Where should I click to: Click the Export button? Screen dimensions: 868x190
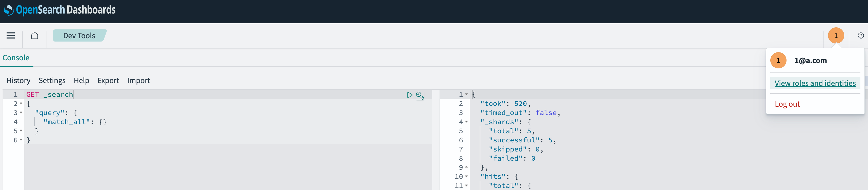pyautogui.click(x=108, y=80)
